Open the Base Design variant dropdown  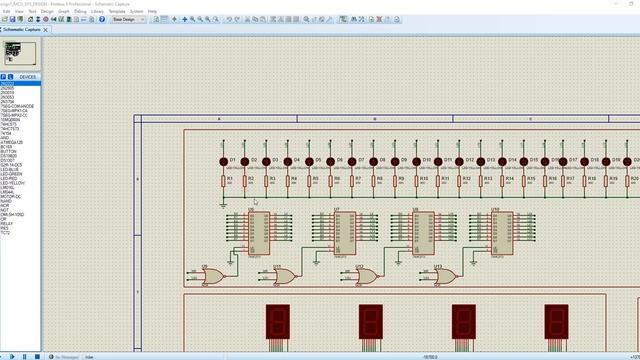tap(128, 19)
